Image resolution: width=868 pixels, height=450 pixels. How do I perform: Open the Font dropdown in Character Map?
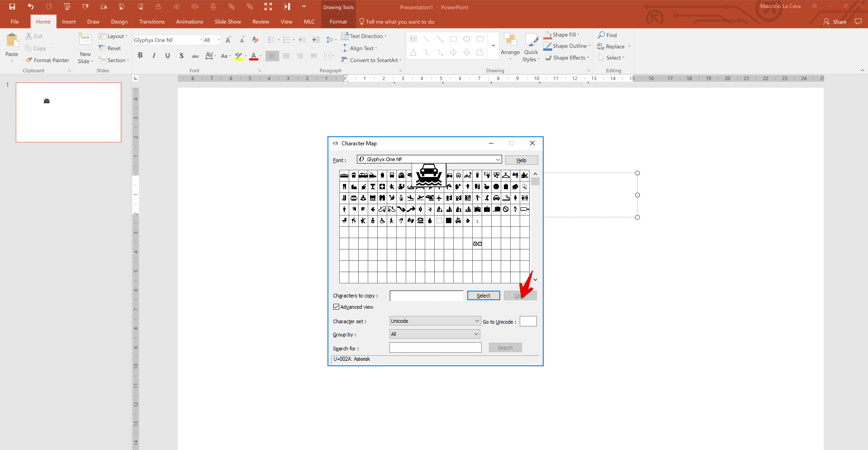498,159
